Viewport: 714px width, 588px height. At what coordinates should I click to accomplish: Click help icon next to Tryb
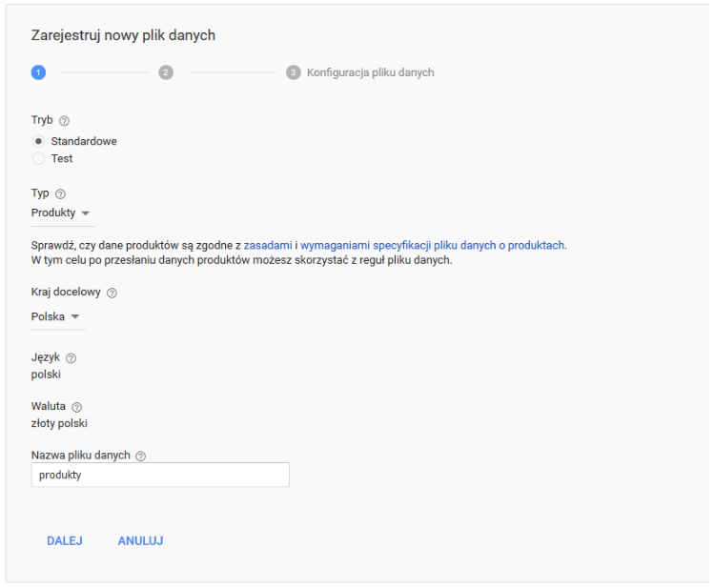tap(65, 121)
